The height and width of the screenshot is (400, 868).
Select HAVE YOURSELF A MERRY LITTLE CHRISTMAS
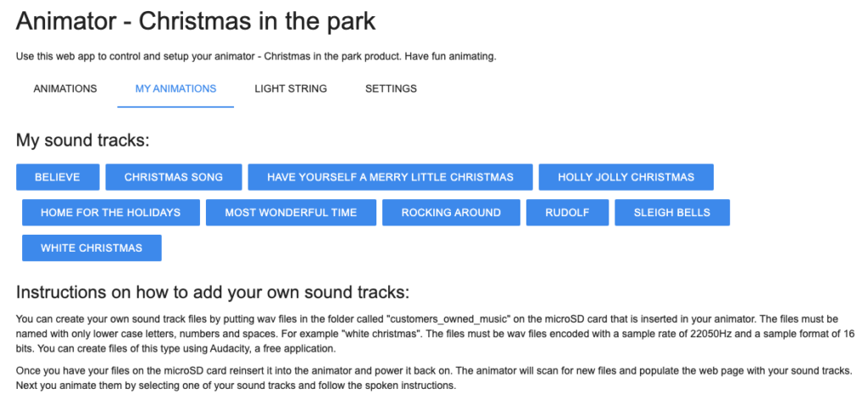[x=390, y=177]
